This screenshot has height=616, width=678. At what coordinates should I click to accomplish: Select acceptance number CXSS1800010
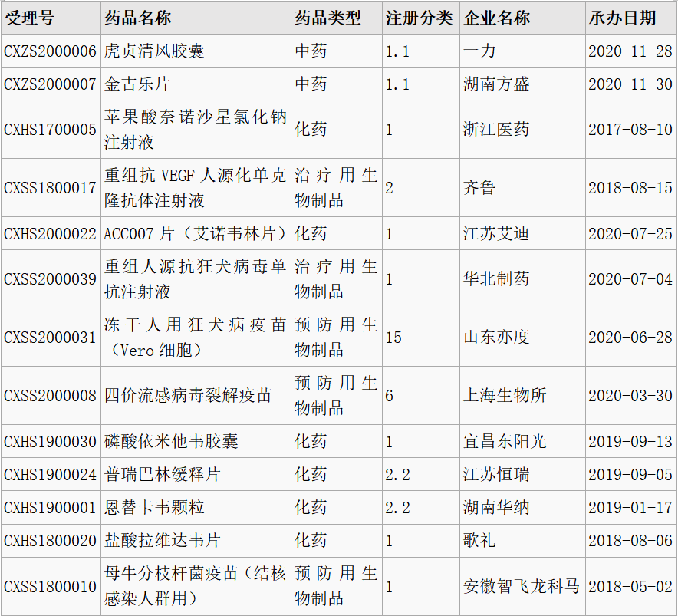pyautogui.click(x=50, y=587)
